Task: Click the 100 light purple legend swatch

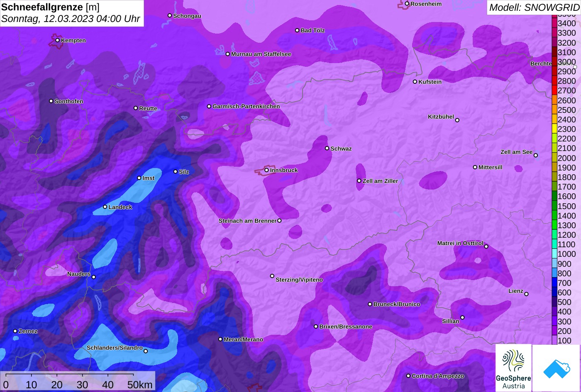Action: point(554,341)
